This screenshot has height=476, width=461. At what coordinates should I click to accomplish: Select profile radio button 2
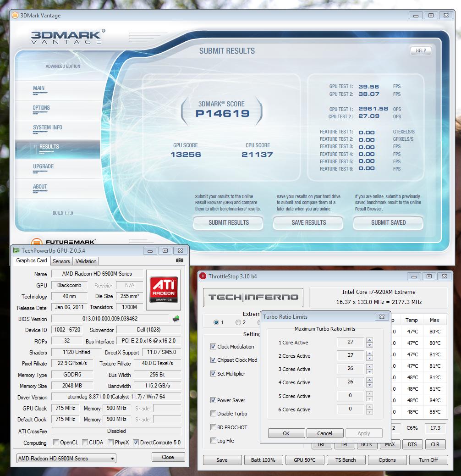click(238, 322)
